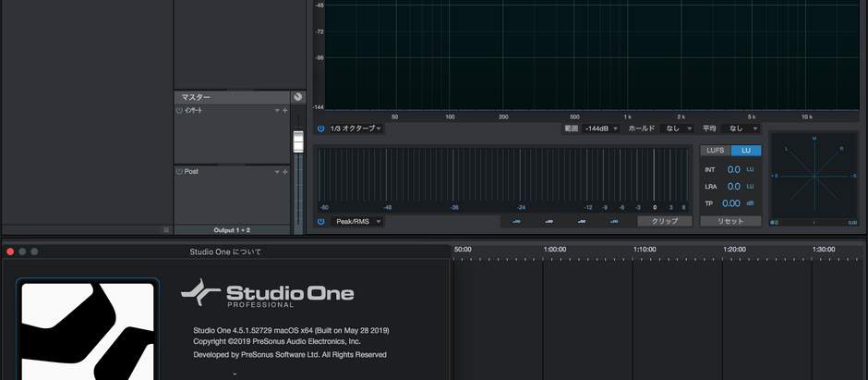Click the 50:00 timeline marker
Screen dimensions: 868x380
463,250
